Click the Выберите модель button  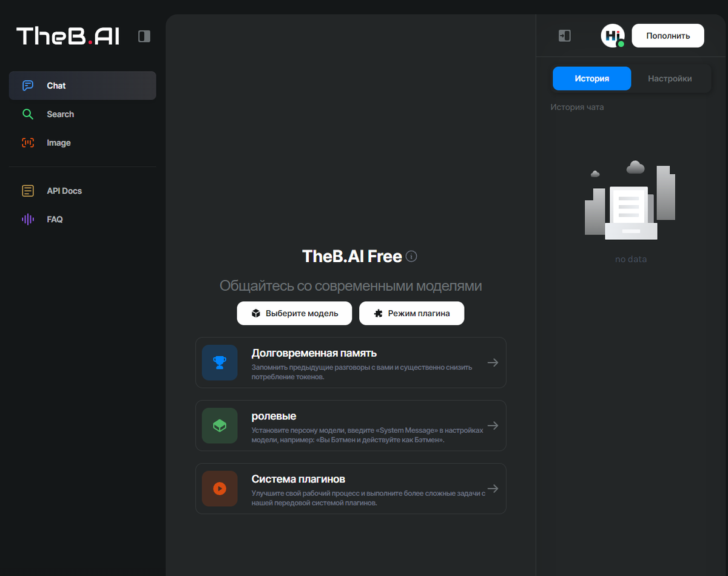[294, 313]
